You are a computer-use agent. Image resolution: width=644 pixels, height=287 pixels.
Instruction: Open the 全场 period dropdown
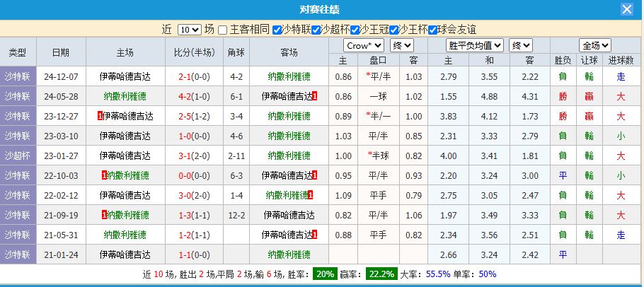[x=595, y=45]
